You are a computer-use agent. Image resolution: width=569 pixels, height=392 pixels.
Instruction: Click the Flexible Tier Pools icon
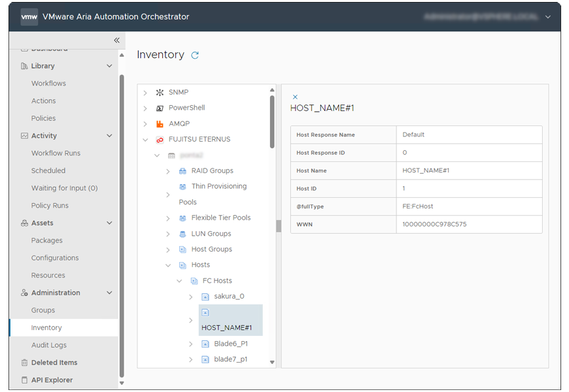pos(182,218)
